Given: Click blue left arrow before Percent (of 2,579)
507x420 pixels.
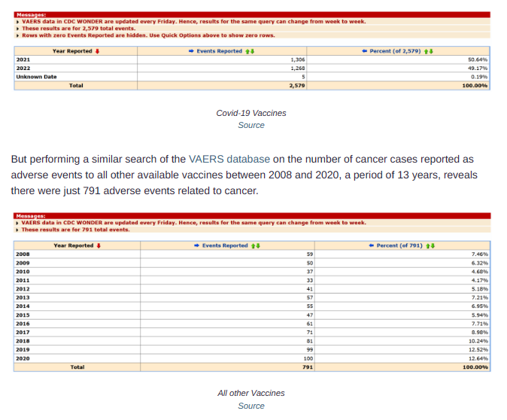Looking at the screenshot, I should [364, 51].
